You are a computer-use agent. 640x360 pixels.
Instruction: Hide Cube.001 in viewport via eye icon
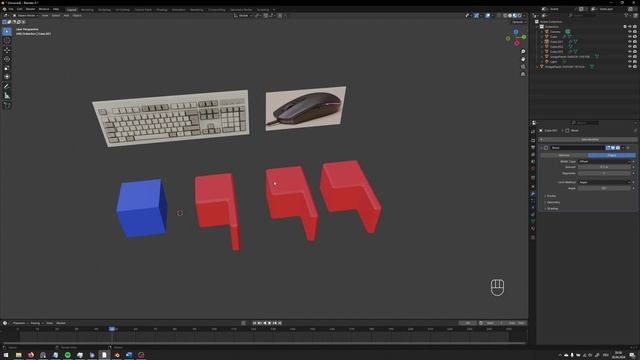[629, 42]
